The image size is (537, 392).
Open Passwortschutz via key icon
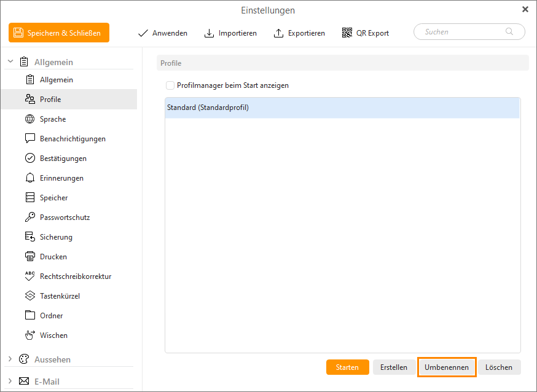(29, 218)
